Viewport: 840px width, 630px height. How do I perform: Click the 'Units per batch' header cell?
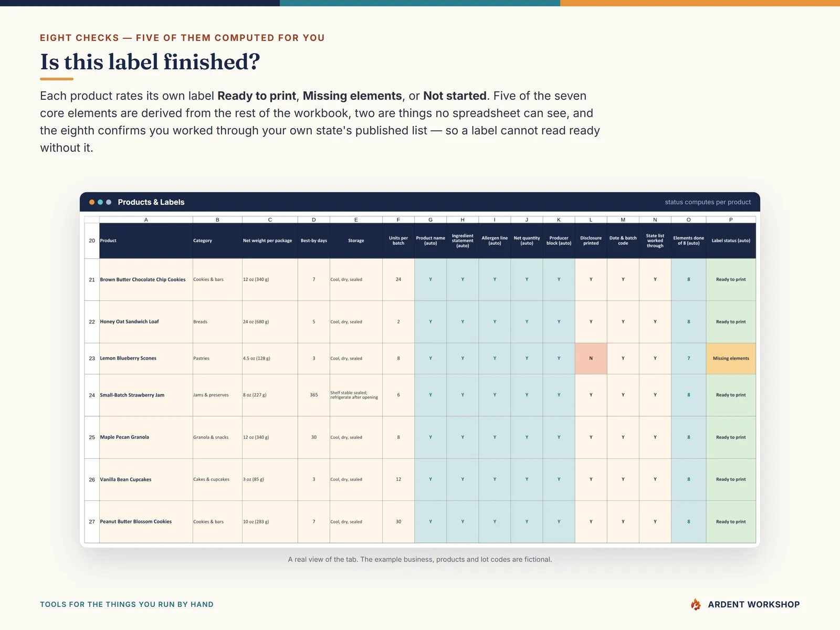click(398, 240)
